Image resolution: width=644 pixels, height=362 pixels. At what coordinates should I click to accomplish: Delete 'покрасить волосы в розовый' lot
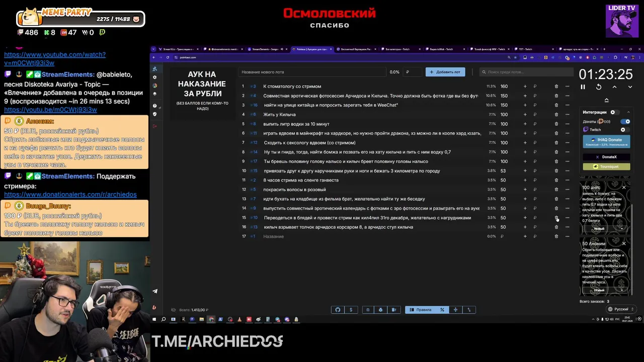pyautogui.click(x=556, y=190)
